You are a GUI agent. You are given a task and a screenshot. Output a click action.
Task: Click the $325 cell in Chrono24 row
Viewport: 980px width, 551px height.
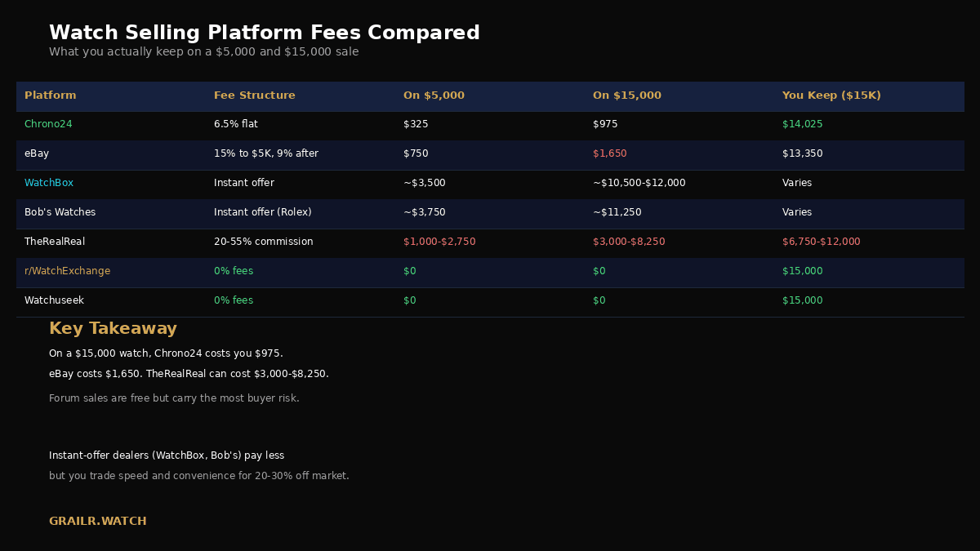point(416,124)
